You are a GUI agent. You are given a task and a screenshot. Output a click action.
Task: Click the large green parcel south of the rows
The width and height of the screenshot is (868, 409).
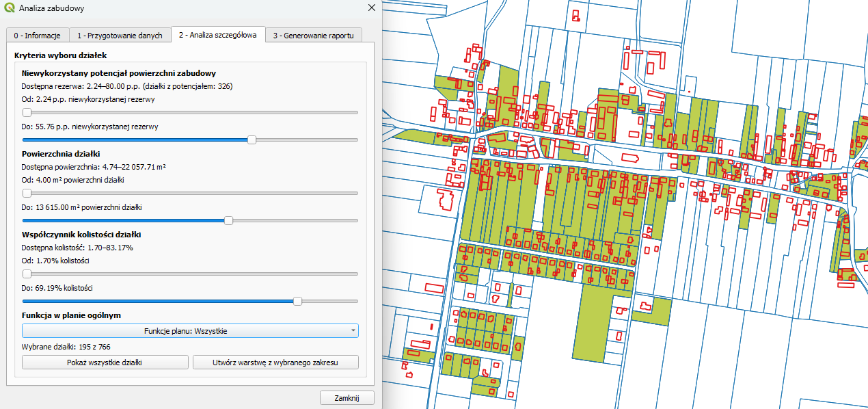pos(593,321)
